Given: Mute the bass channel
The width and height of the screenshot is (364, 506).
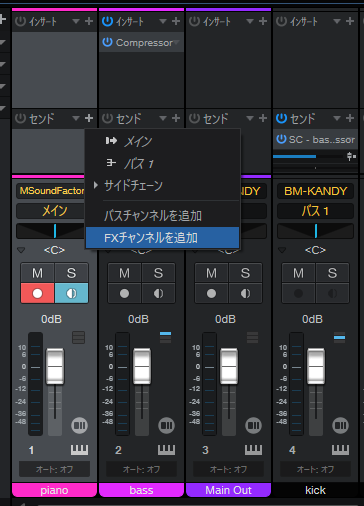Looking at the screenshot, I should 124,273.
